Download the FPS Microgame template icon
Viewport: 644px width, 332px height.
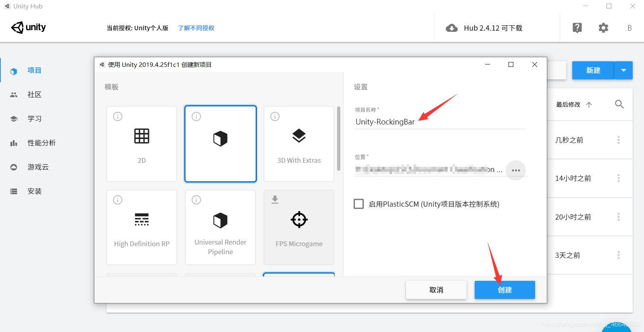click(275, 199)
